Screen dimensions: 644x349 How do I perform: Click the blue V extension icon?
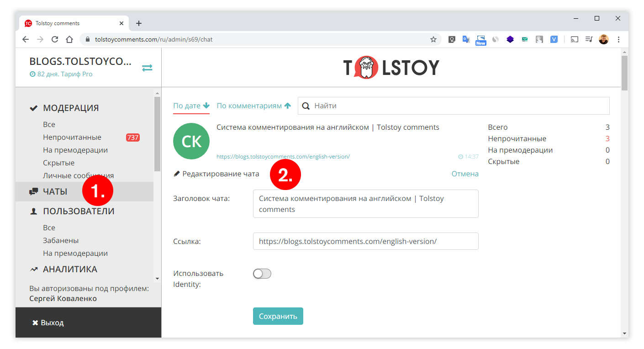[x=554, y=39]
